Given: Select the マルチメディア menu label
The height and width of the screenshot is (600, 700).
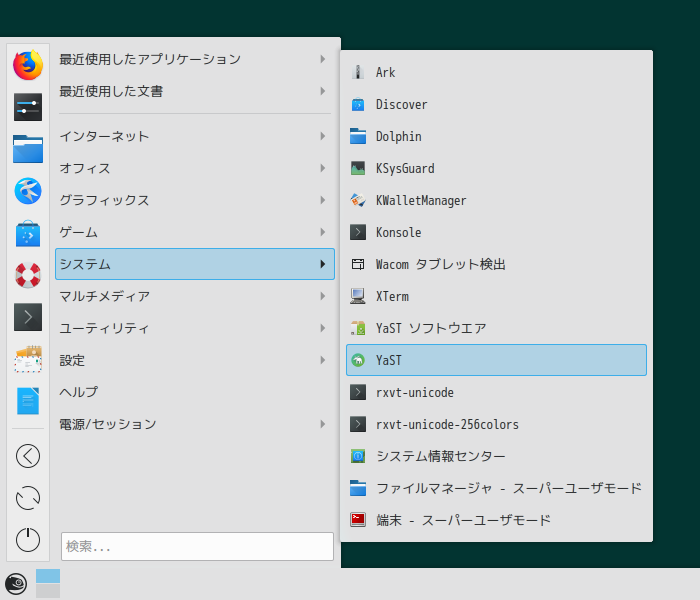Looking at the screenshot, I should pos(104,296).
